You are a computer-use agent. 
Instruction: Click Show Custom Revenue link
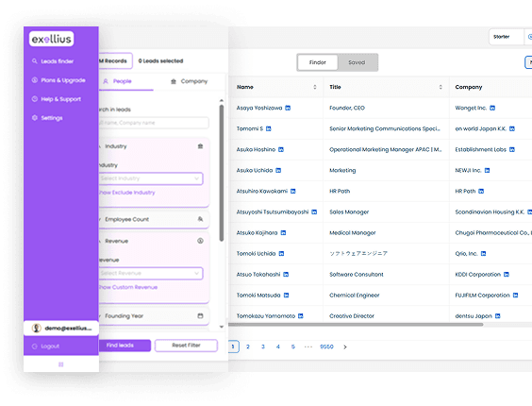[128, 287]
